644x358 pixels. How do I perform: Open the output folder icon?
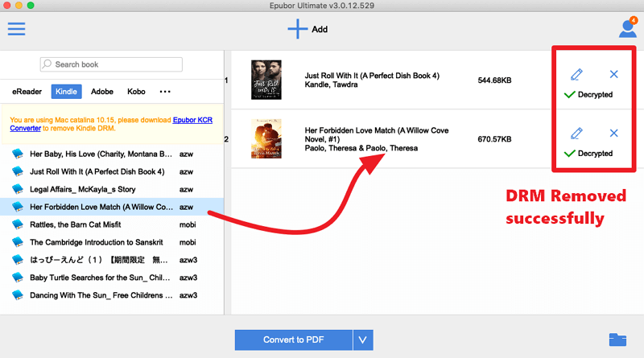pyautogui.click(x=617, y=339)
